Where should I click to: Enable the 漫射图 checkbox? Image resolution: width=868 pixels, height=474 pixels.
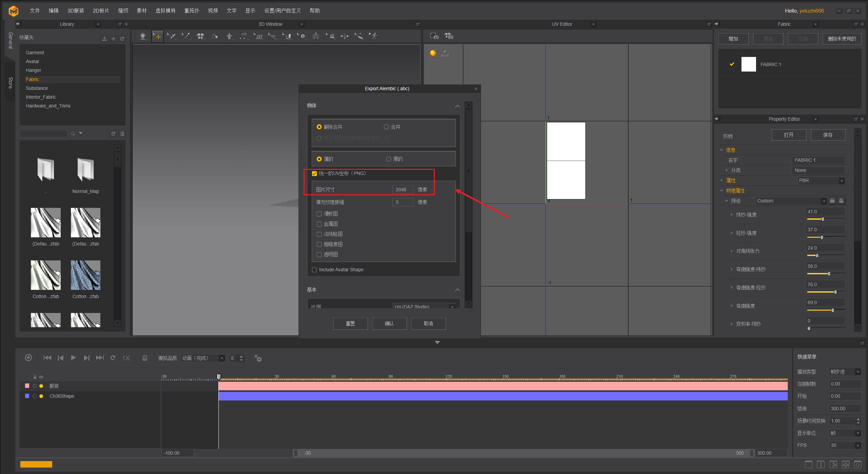click(x=319, y=214)
